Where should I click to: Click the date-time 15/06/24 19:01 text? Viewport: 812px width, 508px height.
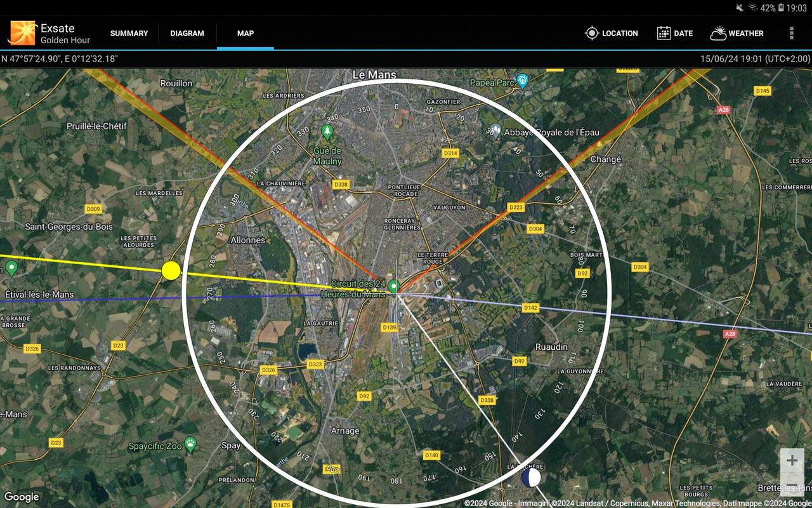pos(756,58)
